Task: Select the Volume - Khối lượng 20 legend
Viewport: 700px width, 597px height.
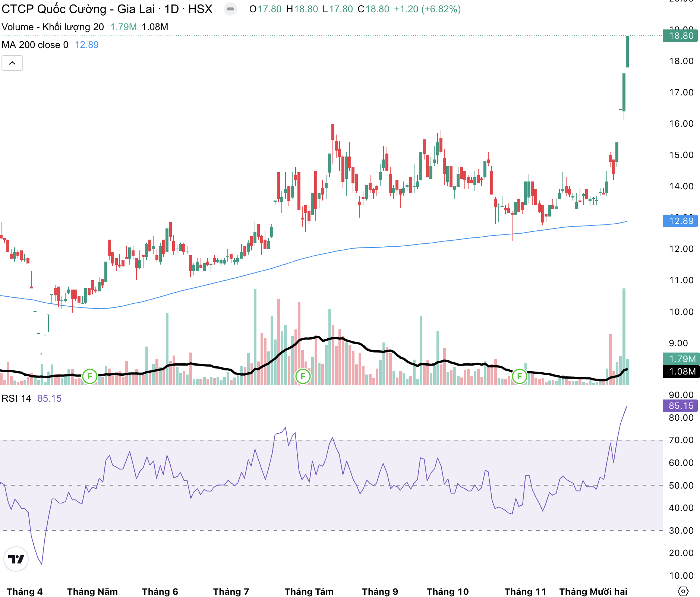Action: tap(53, 27)
